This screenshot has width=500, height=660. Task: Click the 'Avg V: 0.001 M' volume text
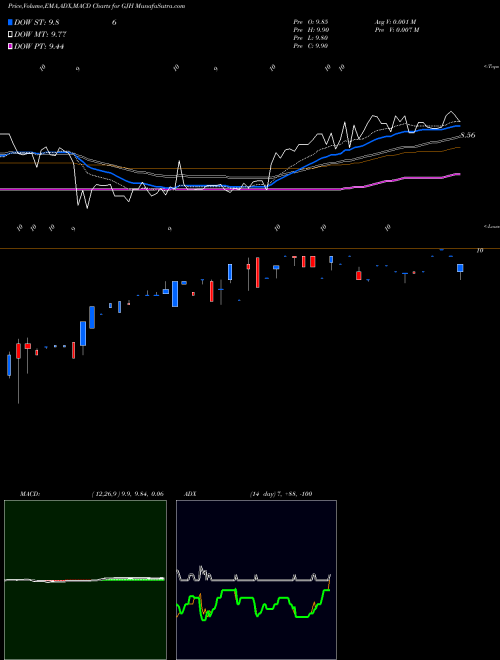click(x=395, y=22)
